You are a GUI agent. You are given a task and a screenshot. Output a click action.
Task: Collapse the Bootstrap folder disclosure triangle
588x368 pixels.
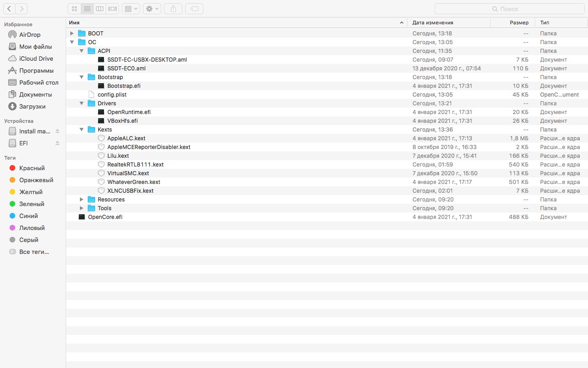coord(81,77)
